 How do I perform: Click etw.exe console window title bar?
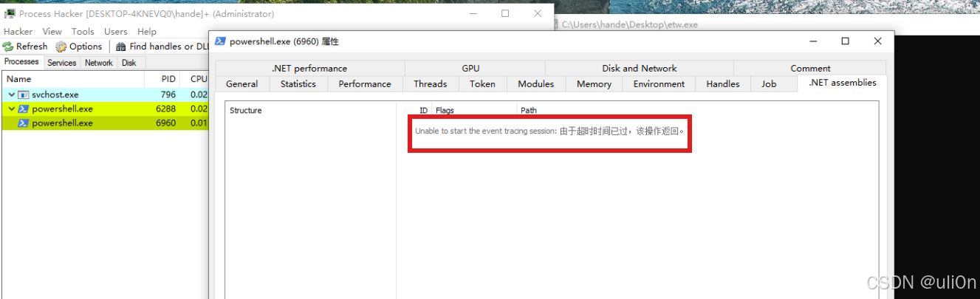765,24
